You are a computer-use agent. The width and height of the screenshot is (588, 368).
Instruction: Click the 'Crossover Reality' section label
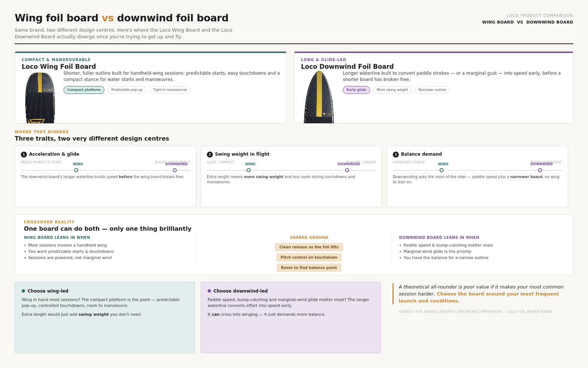49,222
